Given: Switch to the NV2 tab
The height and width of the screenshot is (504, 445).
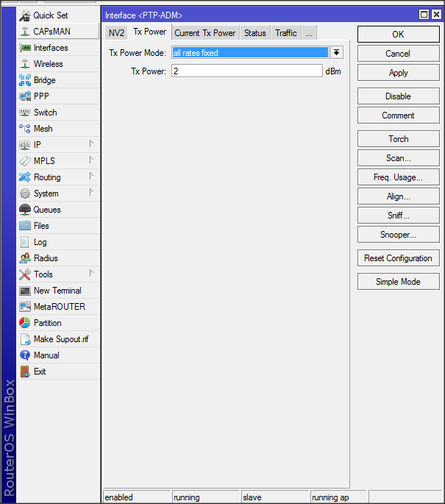Looking at the screenshot, I should pos(116,33).
